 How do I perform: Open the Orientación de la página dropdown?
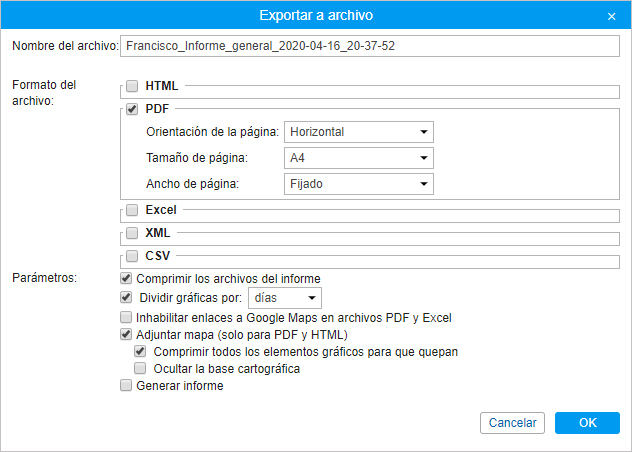359,132
